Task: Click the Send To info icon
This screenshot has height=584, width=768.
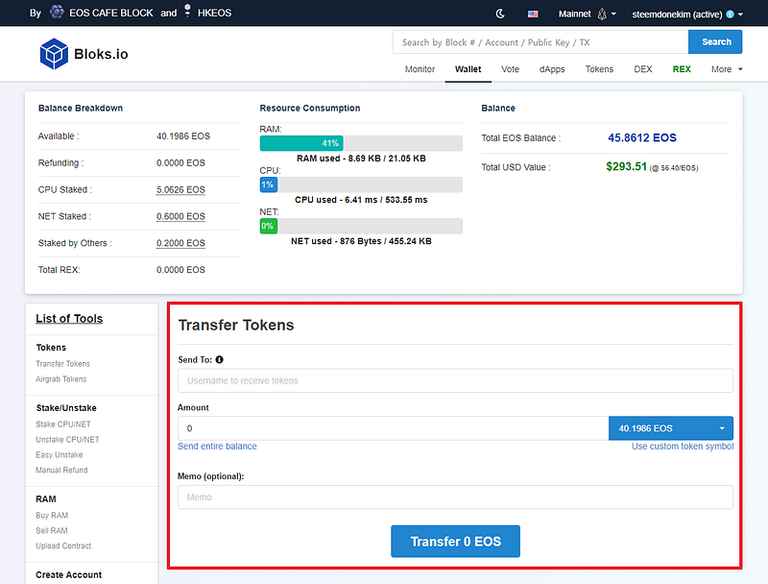Action: point(219,359)
